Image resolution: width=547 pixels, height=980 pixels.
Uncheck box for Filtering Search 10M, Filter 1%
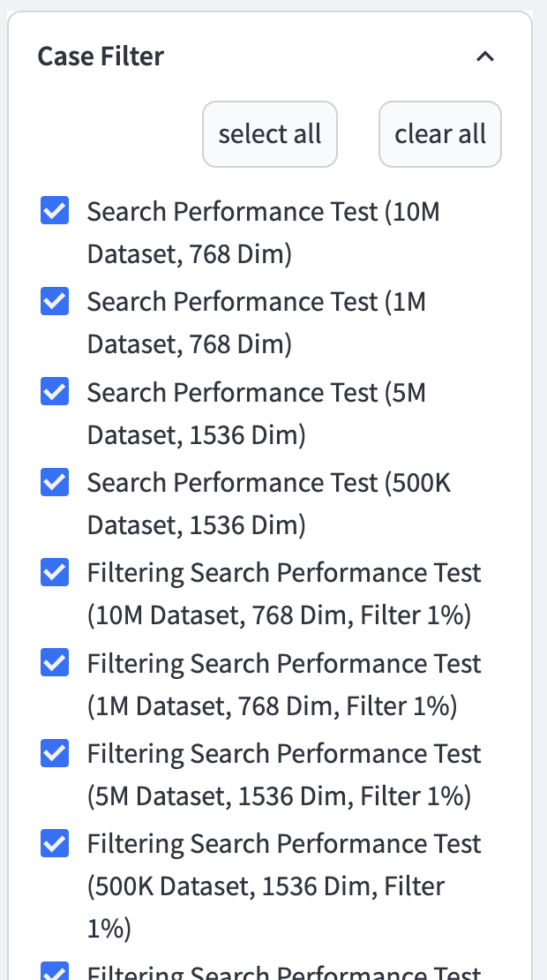55,572
